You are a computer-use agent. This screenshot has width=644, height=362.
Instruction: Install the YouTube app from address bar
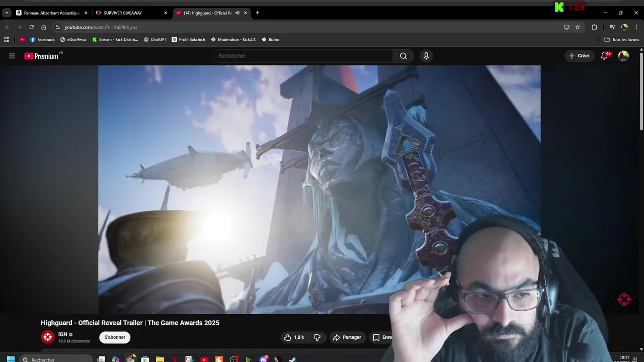tap(567, 27)
